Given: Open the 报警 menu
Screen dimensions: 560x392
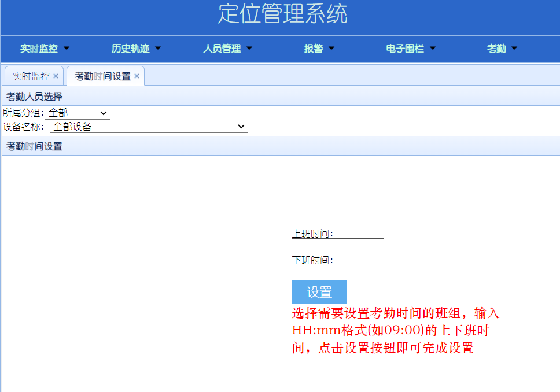Looking at the screenshot, I should point(319,49).
